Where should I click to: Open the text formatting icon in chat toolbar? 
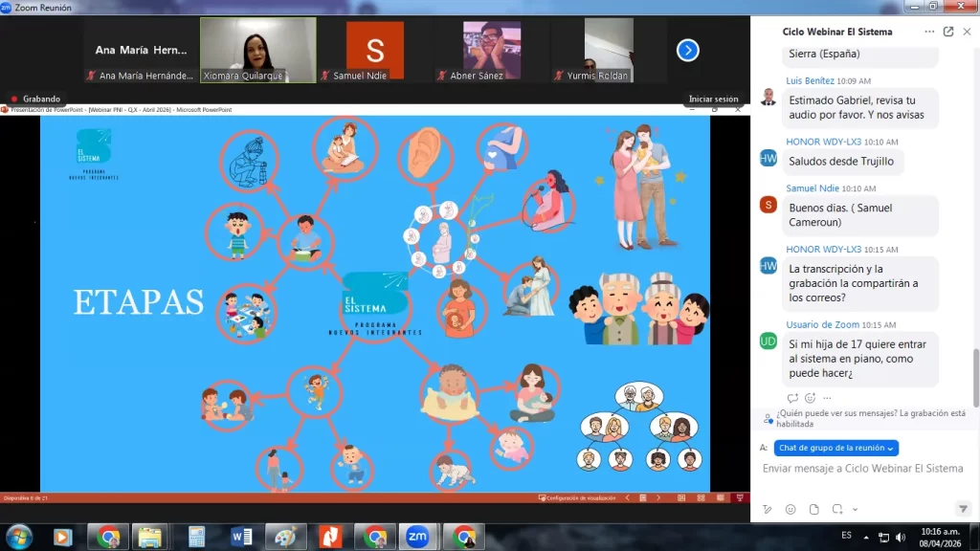tap(768, 509)
